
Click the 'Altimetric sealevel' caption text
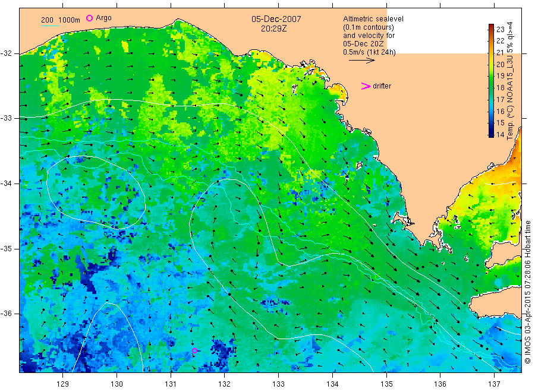[373, 19]
